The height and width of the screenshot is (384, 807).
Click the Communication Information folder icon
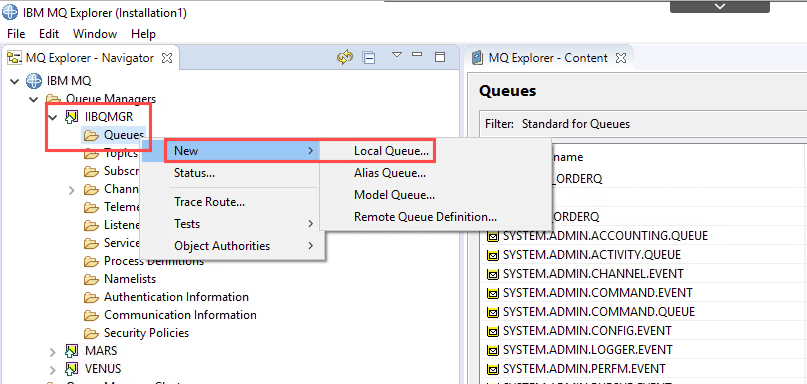(91, 315)
